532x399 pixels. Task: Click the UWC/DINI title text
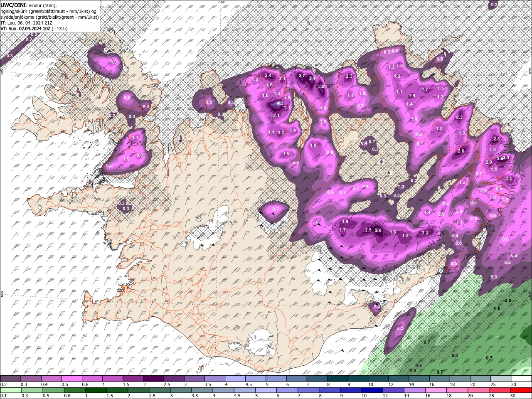pyautogui.click(x=12, y=5)
